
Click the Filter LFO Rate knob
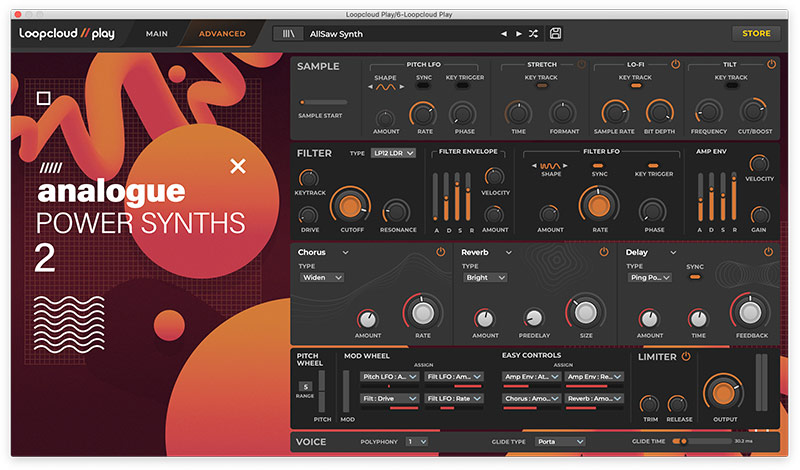(x=599, y=206)
